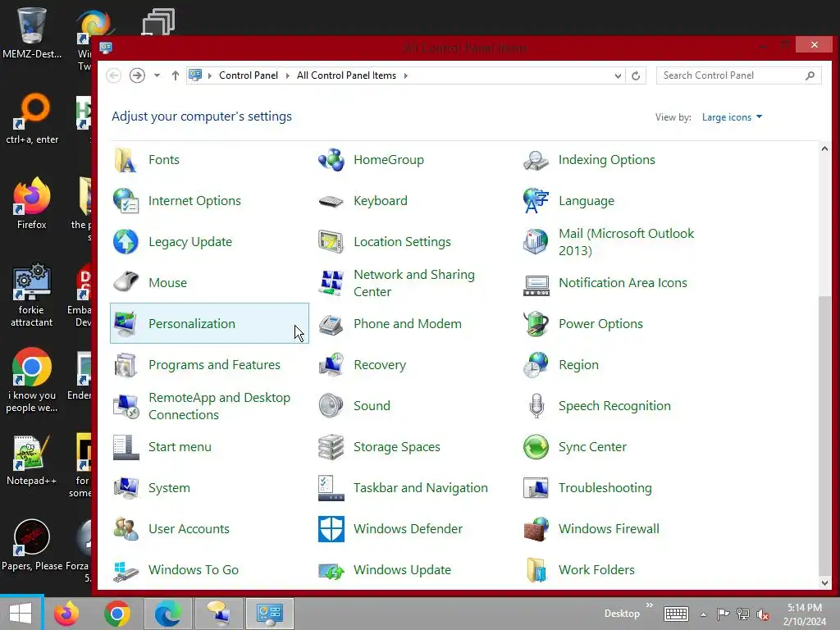Open Internet Options icon
Image resolution: width=840 pixels, height=630 pixels.
tap(126, 201)
